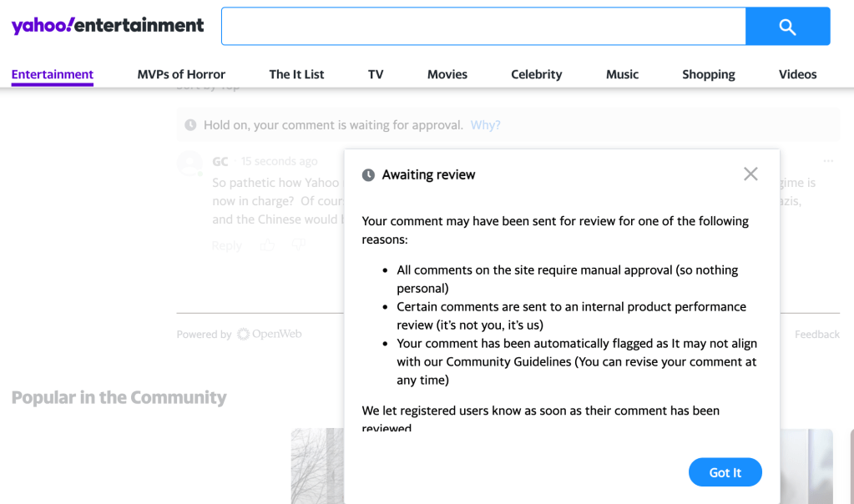Click the GC user avatar
The height and width of the screenshot is (504, 854).
[190, 164]
